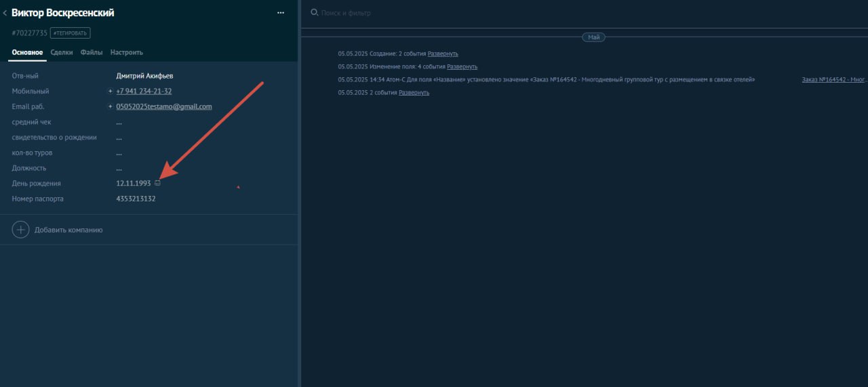Add another email with plus beside Email раб.
868x387 pixels.
[111, 106]
